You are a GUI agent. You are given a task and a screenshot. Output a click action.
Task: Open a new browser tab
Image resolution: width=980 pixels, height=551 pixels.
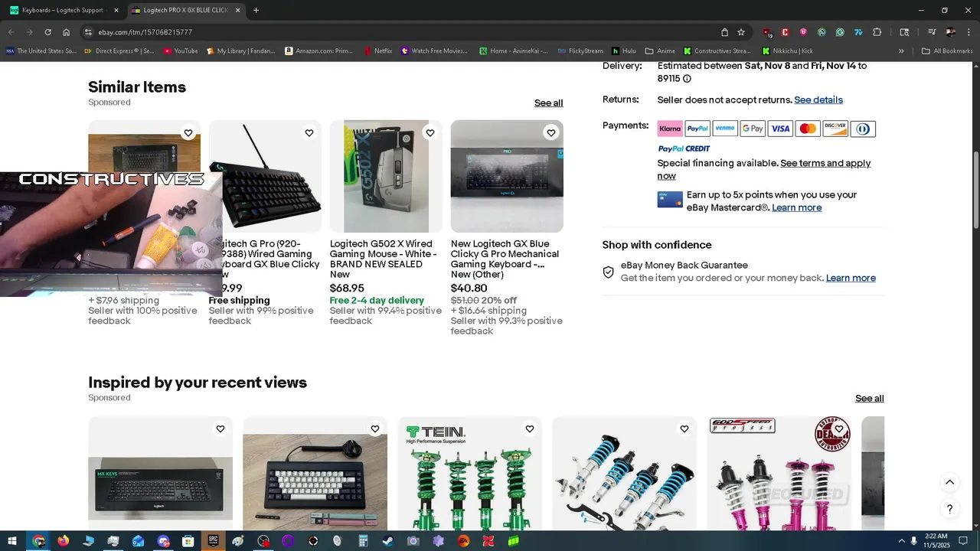(x=256, y=10)
